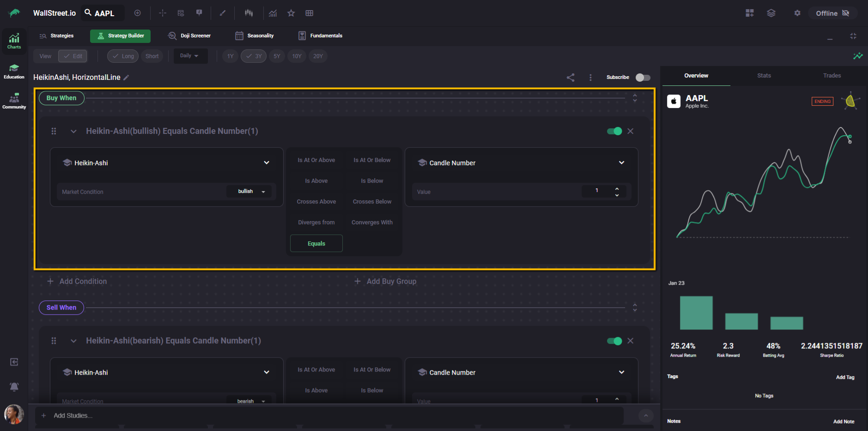Click the add widget grid icon

[750, 13]
